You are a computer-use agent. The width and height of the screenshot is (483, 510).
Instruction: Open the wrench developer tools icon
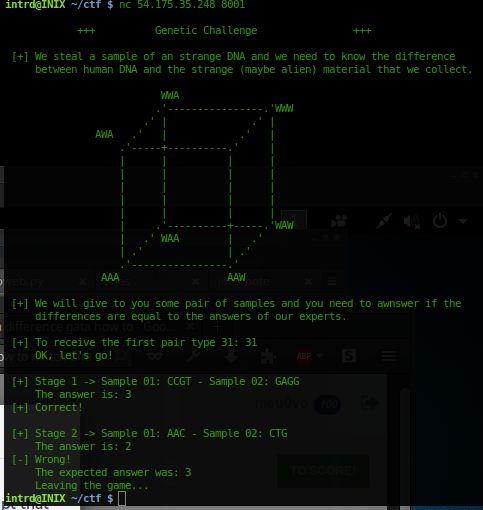(193, 356)
